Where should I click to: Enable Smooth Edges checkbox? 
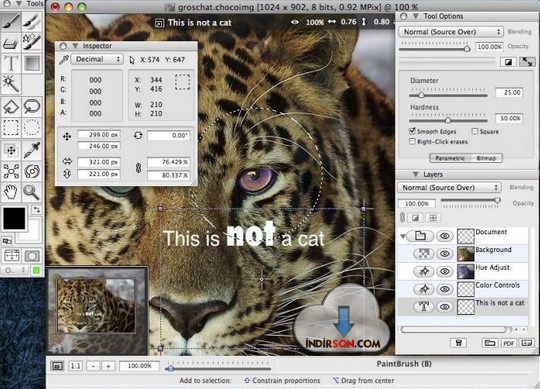tap(412, 131)
